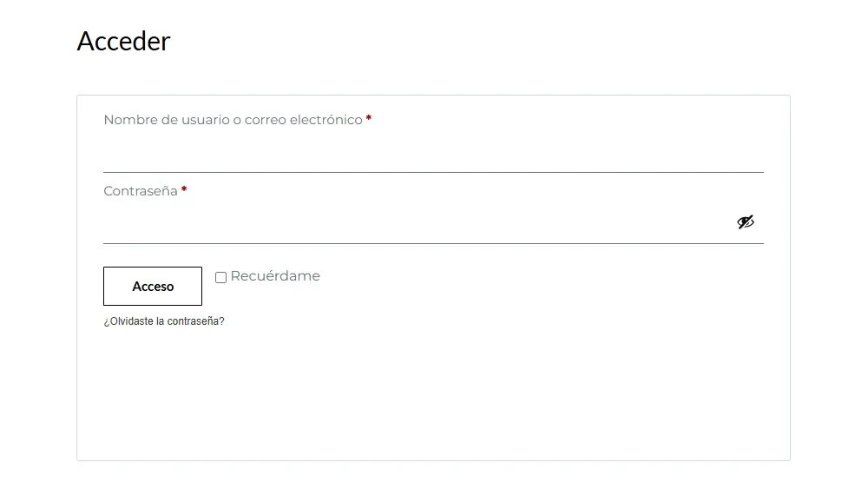The image size is (868, 489).
Task: Click the red asterisk beside the username label
Action: tap(369, 119)
